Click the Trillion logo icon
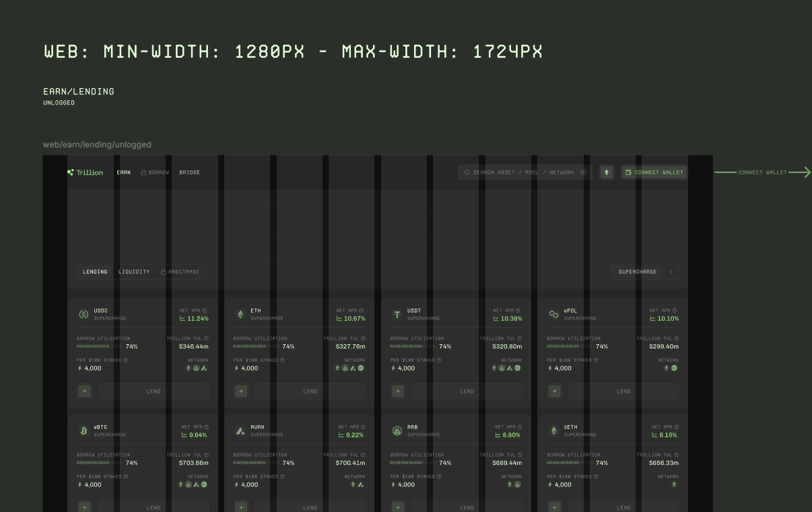This screenshot has height=512, width=812. pyautogui.click(x=71, y=172)
